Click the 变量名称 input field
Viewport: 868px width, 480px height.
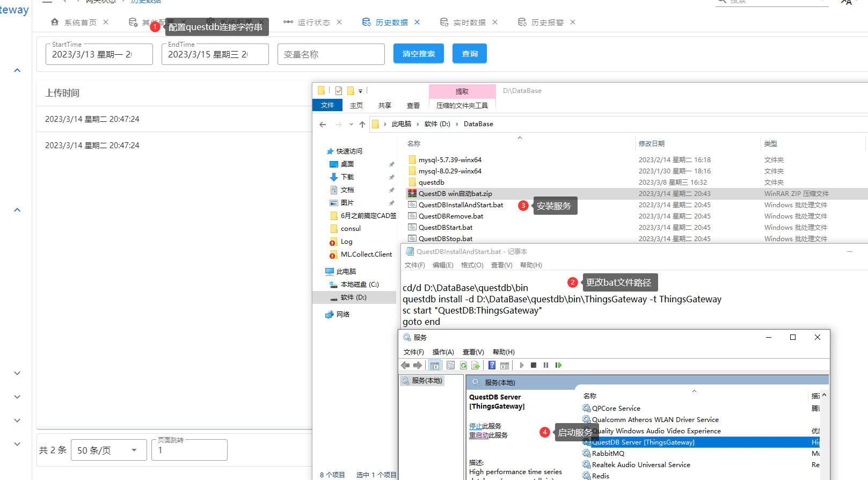tap(331, 54)
